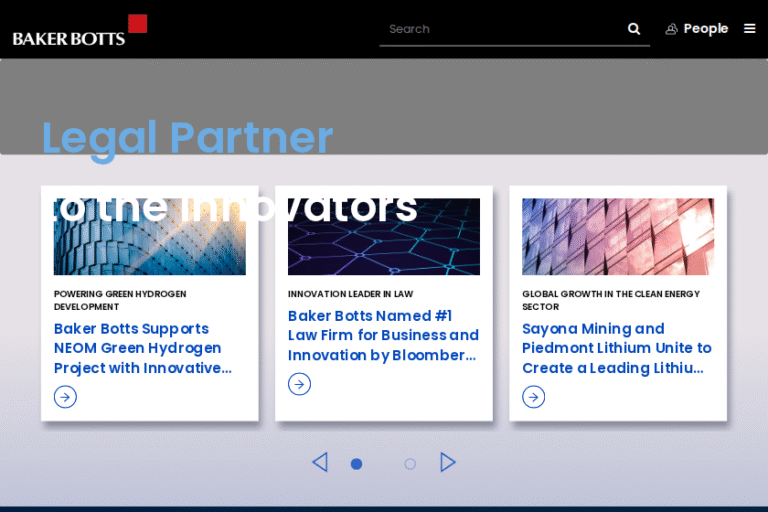Viewport: 768px width, 512px height.
Task: Open Sayona Mining and Piedmont Lithium article
Action: 617,348
